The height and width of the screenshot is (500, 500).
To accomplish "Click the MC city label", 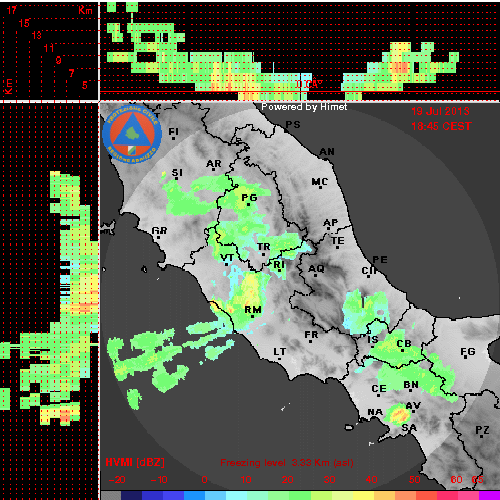I will (x=320, y=182).
